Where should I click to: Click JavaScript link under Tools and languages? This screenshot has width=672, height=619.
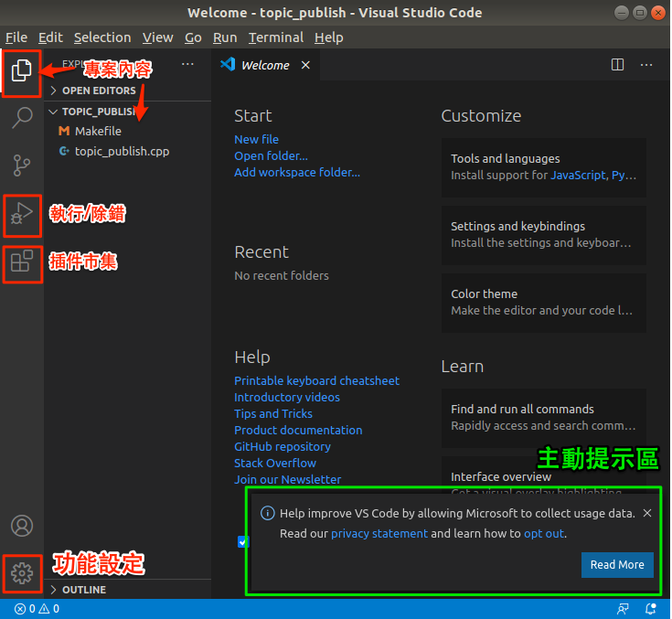click(x=578, y=175)
